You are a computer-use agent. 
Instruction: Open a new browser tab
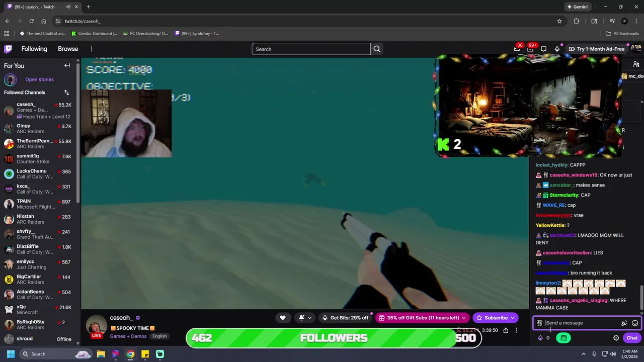pos(89,7)
